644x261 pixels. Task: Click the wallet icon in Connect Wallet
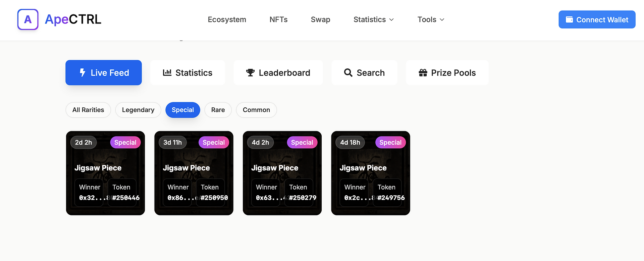click(569, 19)
